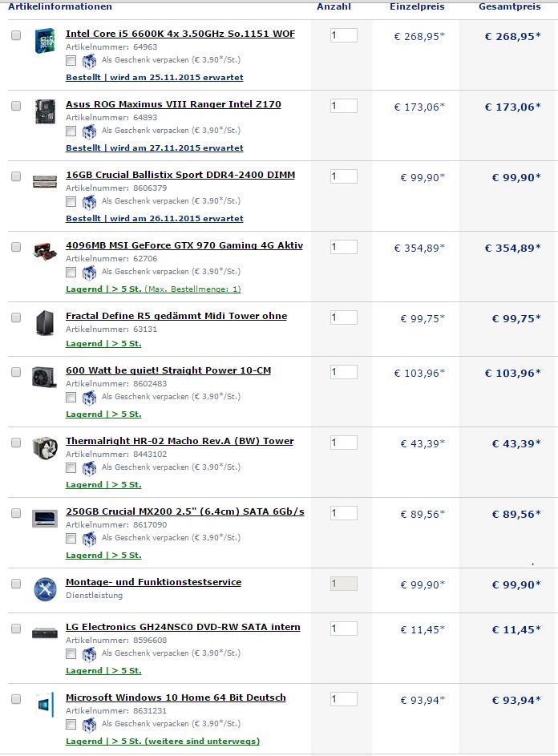
Task: Click the 'Lagernd > 5 St.' link under Fractal Define
Action: 103,344
